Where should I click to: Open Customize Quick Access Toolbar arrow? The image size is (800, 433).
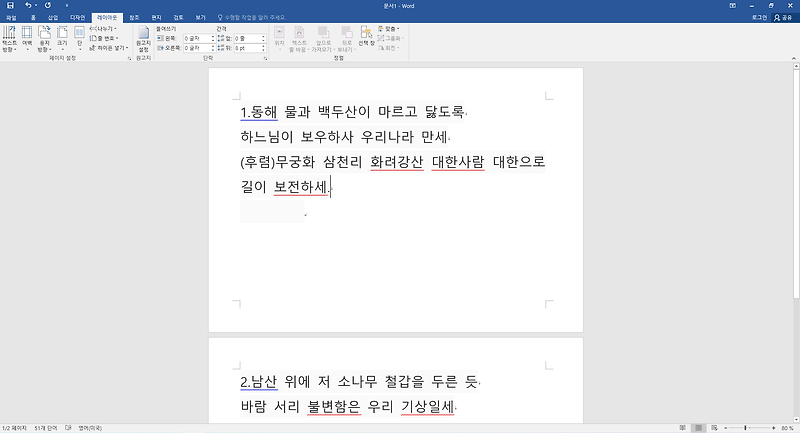click(x=66, y=6)
